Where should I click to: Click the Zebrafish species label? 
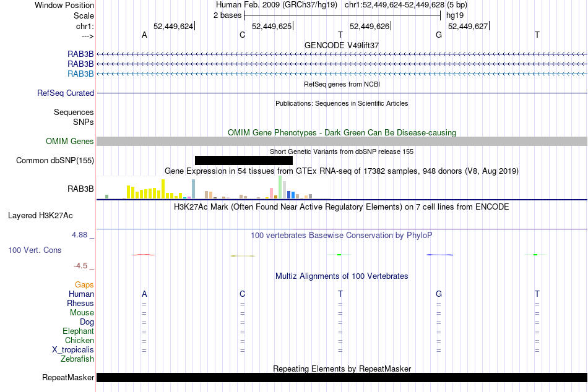pos(77,359)
